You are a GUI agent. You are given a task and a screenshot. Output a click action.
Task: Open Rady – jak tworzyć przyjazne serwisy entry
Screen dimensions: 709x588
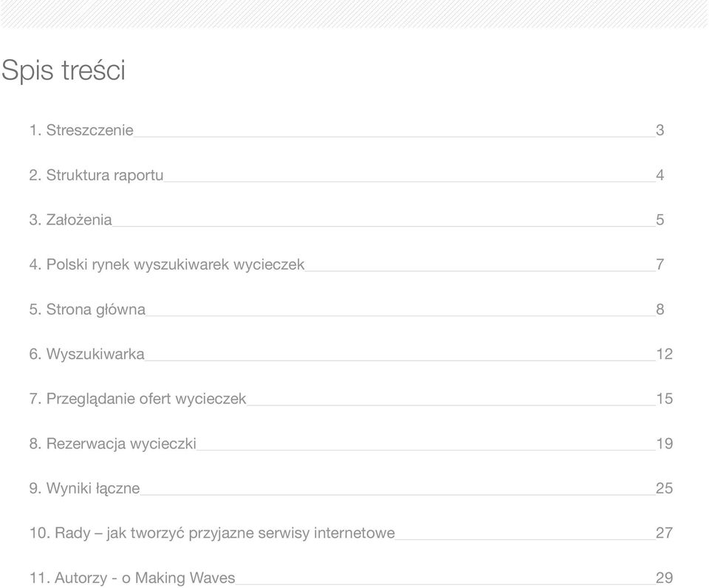[212, 533]
